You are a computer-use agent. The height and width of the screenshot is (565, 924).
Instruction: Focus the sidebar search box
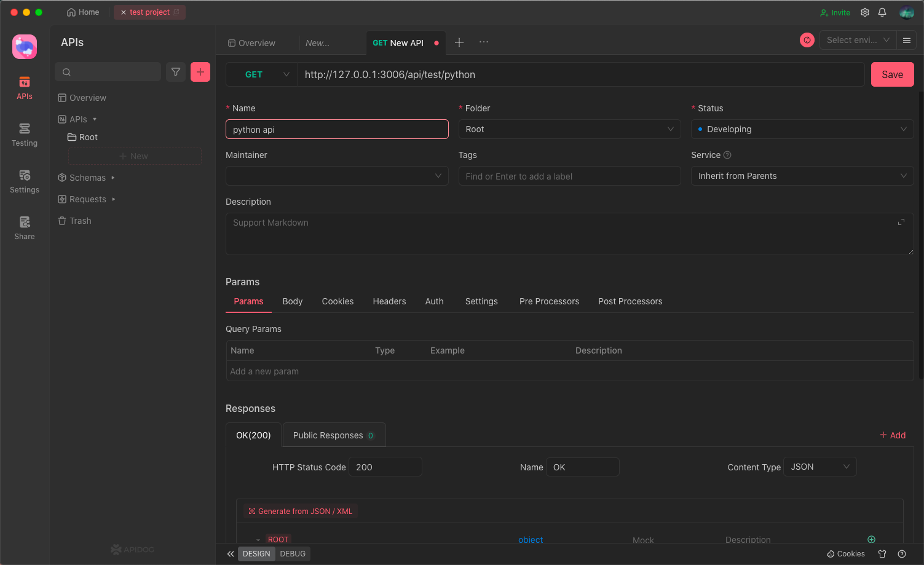(x=108, y=72)
